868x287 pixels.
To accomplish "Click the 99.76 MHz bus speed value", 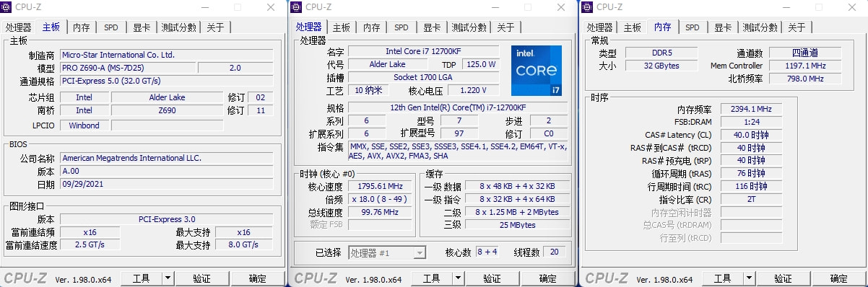I will click(380, 212).
